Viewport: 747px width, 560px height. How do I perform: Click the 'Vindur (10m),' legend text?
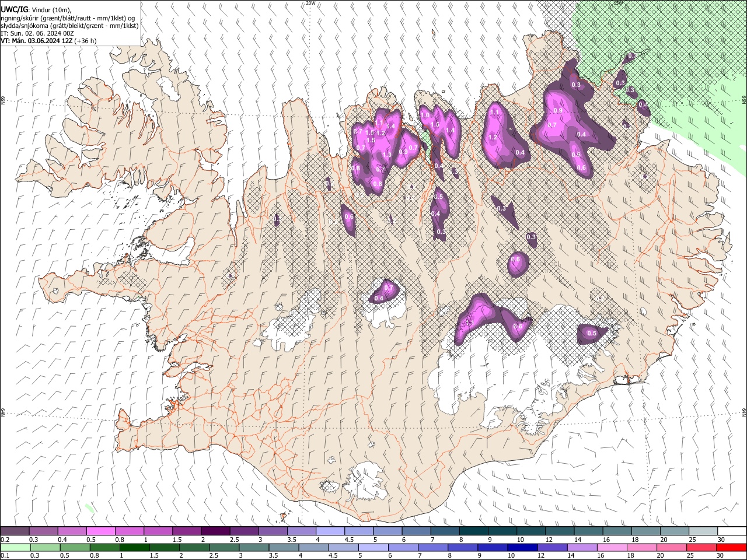[x=51, y=9]
